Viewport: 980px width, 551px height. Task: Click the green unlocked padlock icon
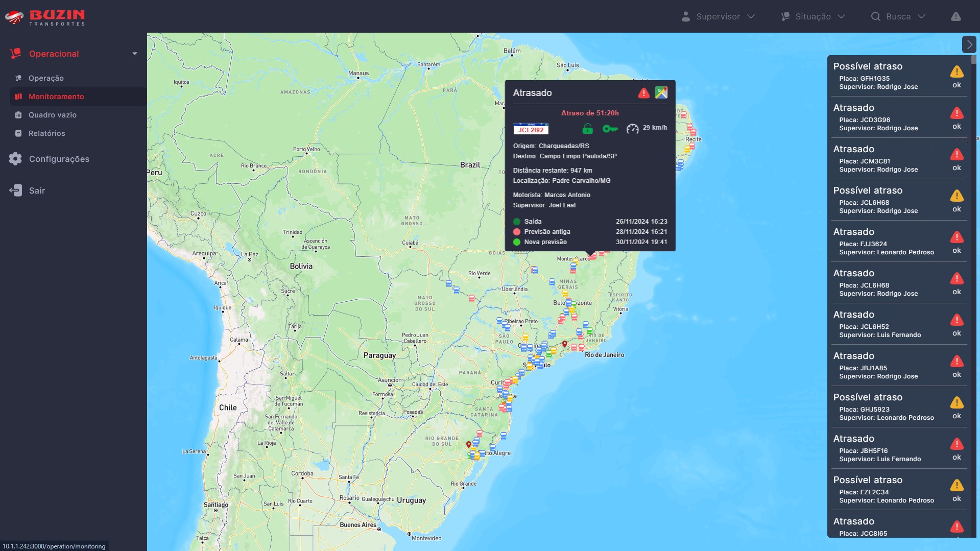[588, 128]
